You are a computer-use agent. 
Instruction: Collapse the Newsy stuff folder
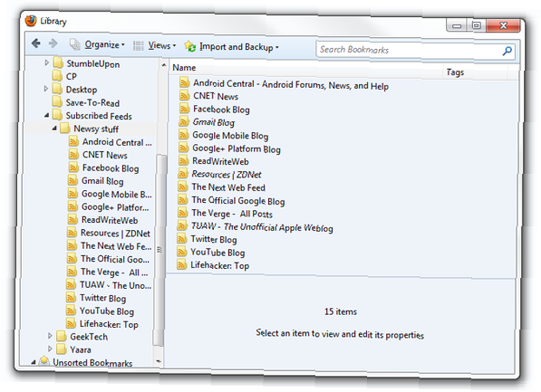(x=54, y=128)
